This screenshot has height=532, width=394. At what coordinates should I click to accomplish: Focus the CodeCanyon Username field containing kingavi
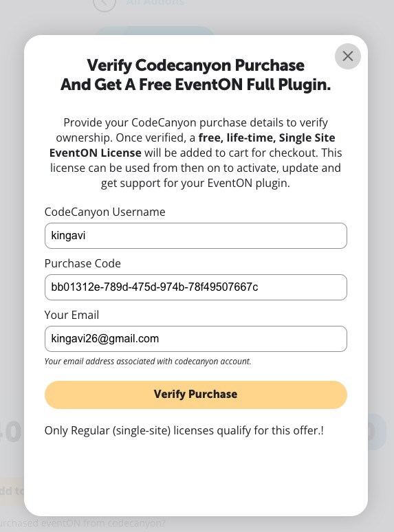(196, 236)
